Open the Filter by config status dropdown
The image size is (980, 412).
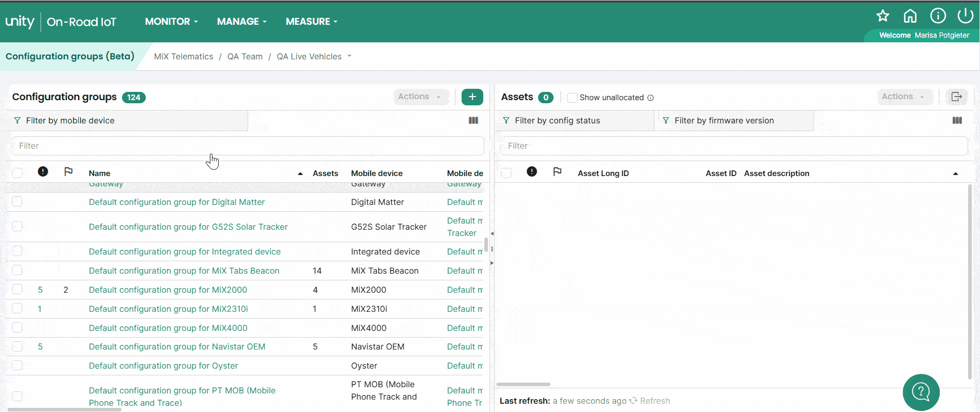574,121
